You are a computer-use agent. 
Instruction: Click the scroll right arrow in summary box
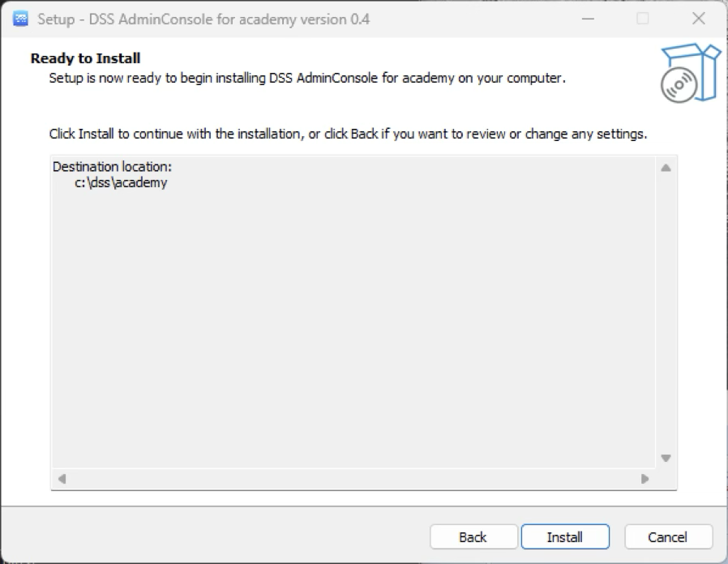(644, 478)
